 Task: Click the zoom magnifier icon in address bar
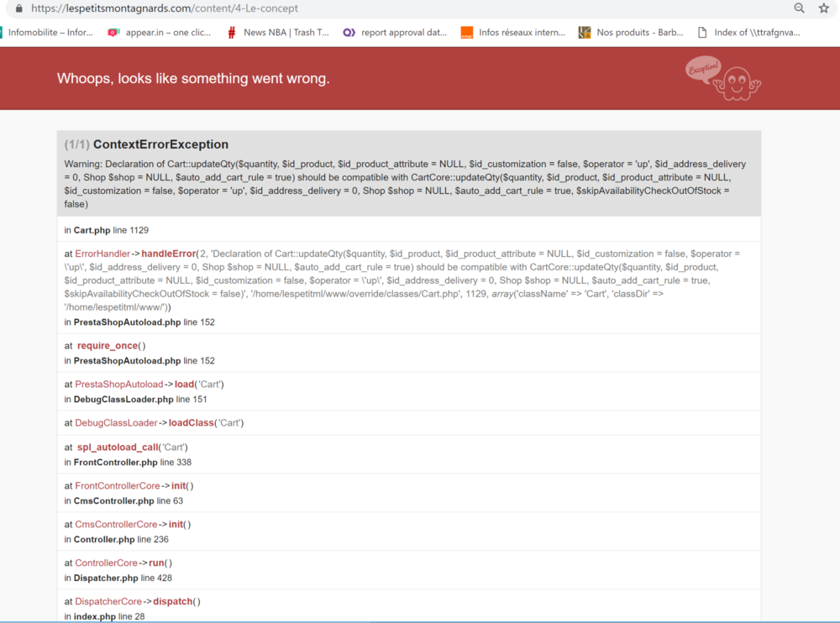[799, 8]
